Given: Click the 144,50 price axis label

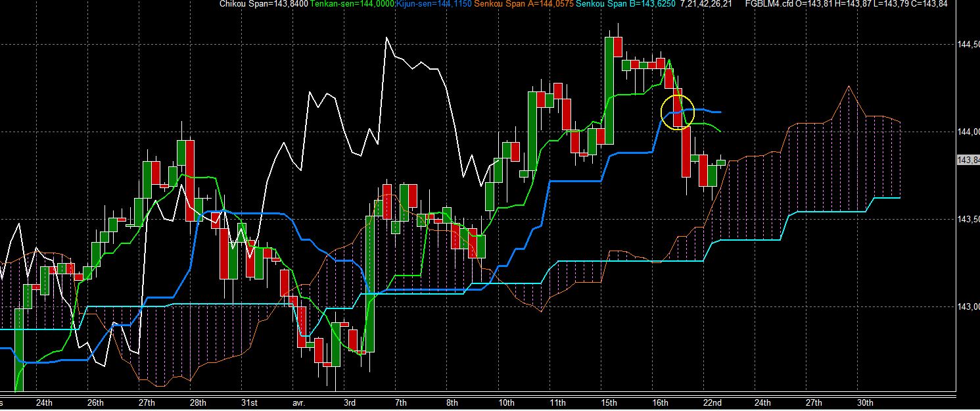Looking at the screenshot, I should 968,45.
